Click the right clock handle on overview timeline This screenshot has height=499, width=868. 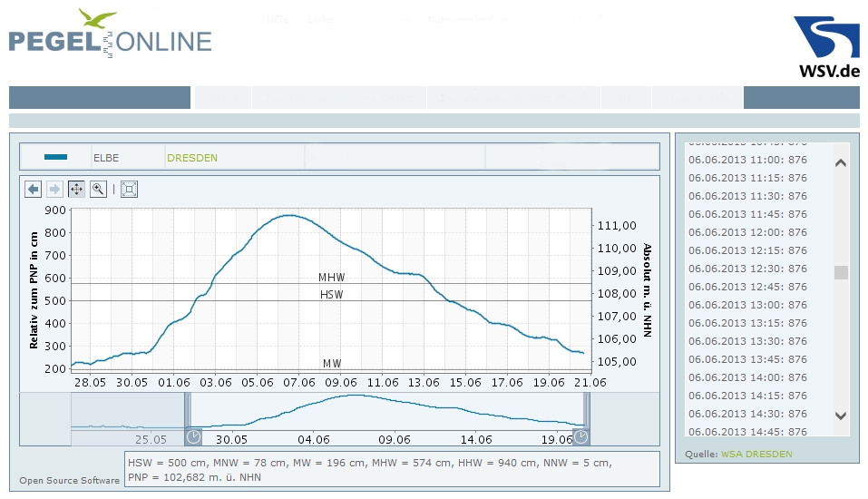pyautogui.click(x=580, y=437)
